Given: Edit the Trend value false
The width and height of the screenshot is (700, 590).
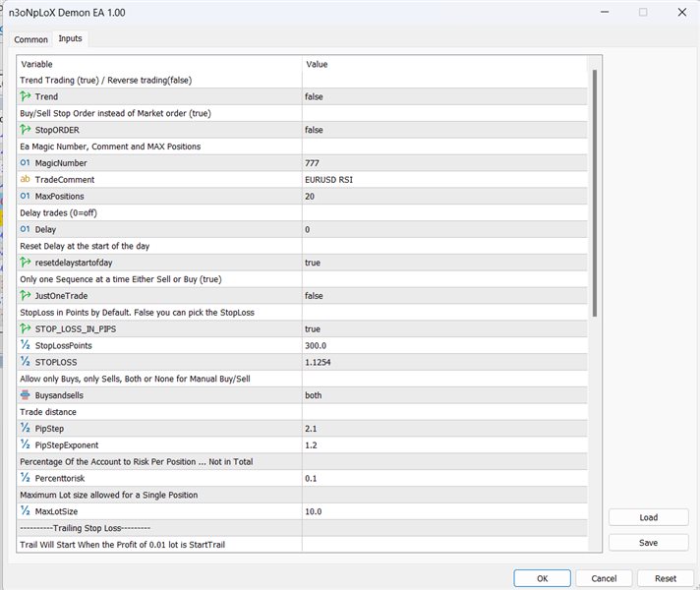Looking at the screenshot, I should click(444, 96).
